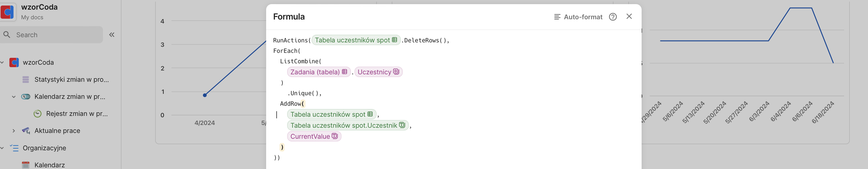Screen dimensions: 868x169
Task: Close the Formula dialog
Action: [629, 17]
